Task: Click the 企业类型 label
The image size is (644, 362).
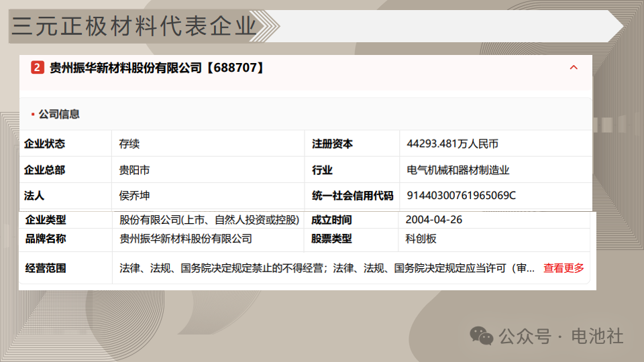Action: [x=46, y=220]
